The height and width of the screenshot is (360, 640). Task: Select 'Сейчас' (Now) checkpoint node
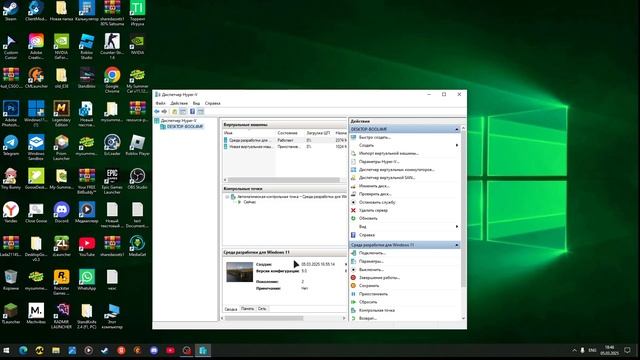coord(250,202)
